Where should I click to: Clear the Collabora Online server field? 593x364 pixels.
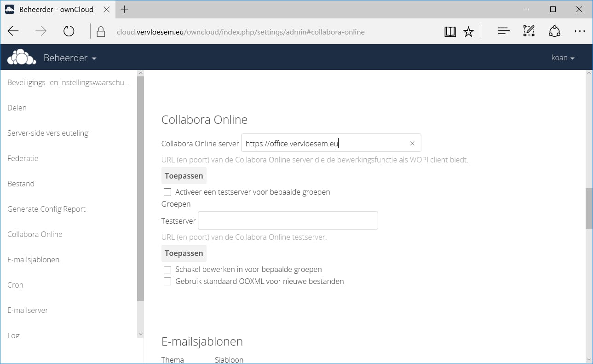(412, 143)
